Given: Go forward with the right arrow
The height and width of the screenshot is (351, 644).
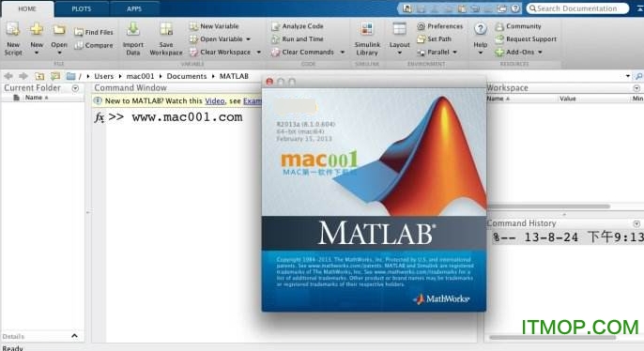Looking at the screenshot, I should [23, 76].
